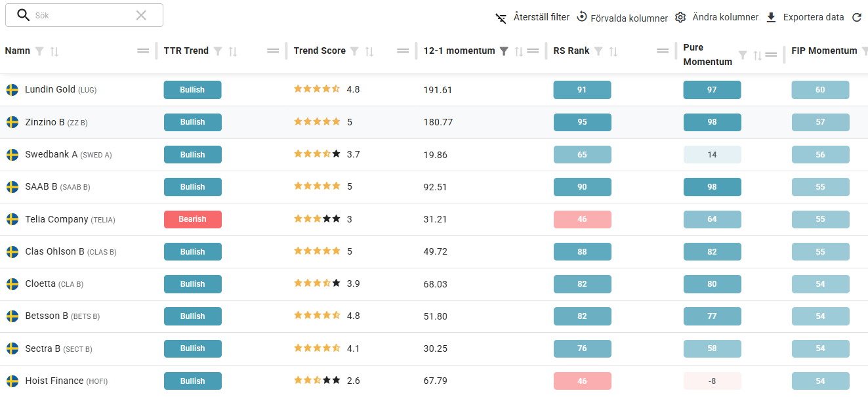Open Swedbank A stock name
This screenshot has height=397, width=868.
pyautogui.click(x=51, y=154)
